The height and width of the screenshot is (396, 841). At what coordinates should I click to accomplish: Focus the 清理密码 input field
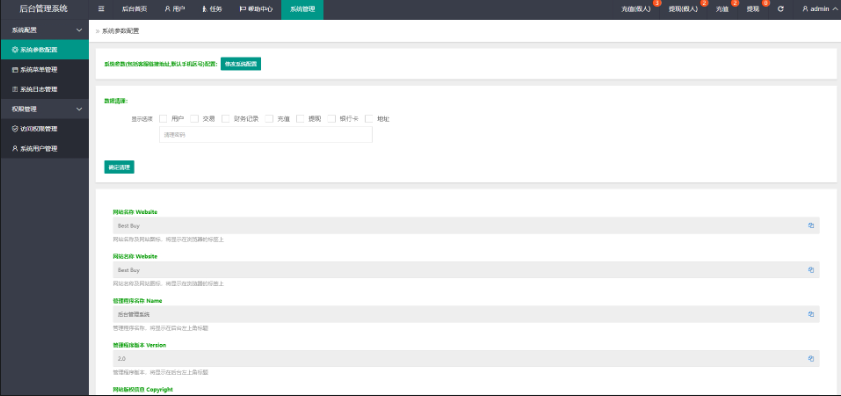click(x=265, y=135)
